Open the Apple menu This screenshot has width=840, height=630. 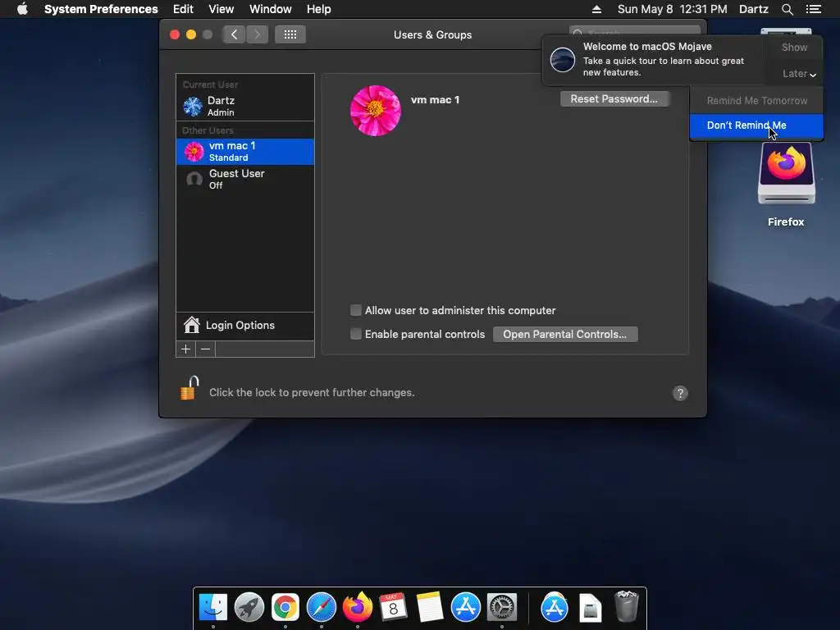22,9
